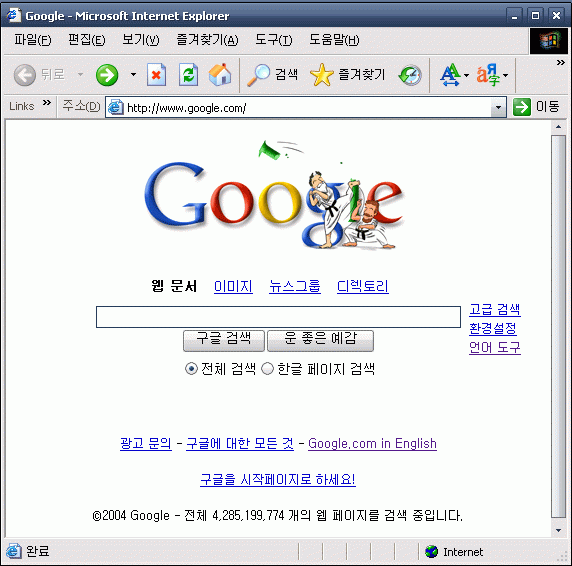Click the Stop loading page icon
Screen dimensions: 572x566
point(156,75)
